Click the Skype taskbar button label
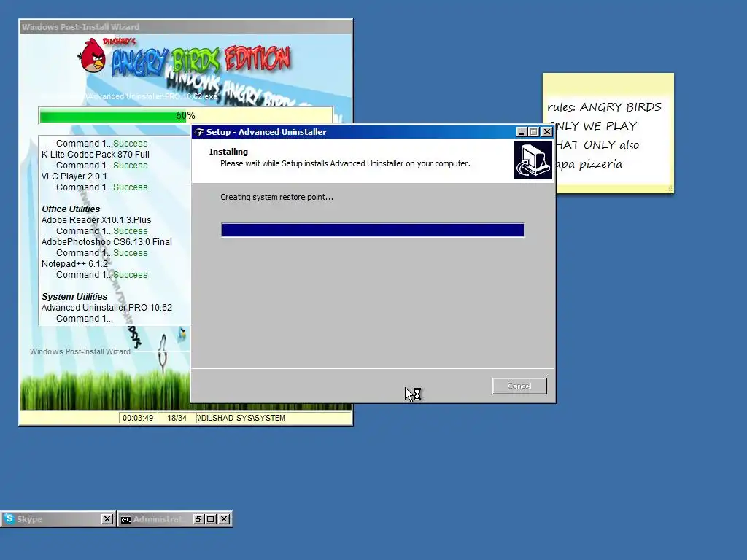 point(29,519)
